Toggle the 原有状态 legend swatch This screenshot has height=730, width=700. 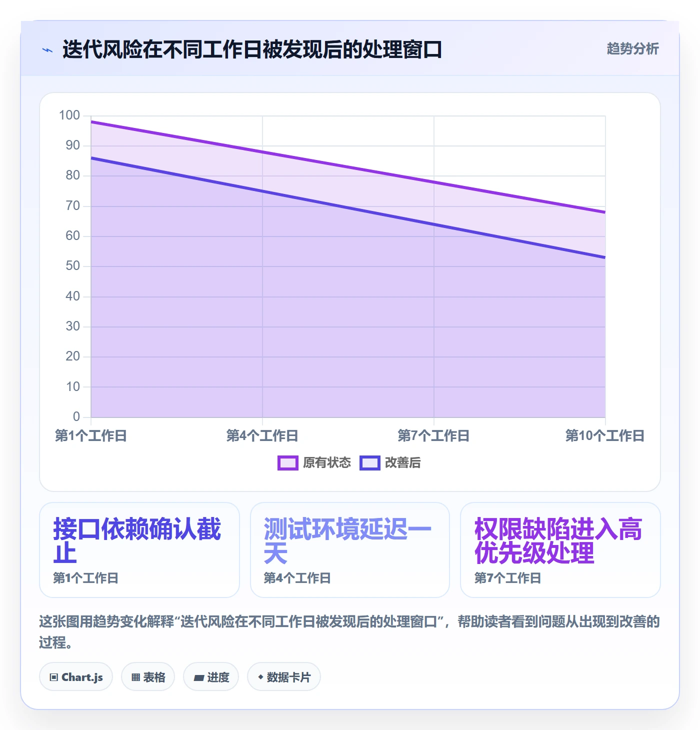tap(287, 463)
